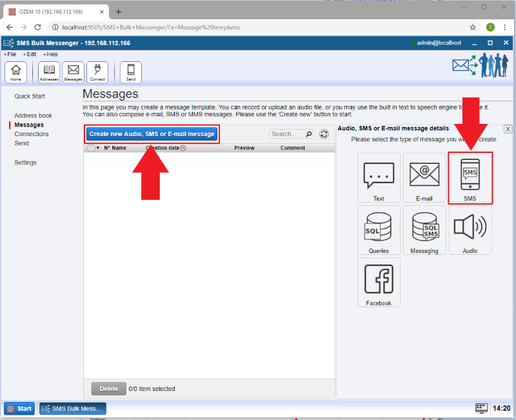Screen dimensions: 516x420
Task: Refresh the messages list
Action: pos(324,134)
